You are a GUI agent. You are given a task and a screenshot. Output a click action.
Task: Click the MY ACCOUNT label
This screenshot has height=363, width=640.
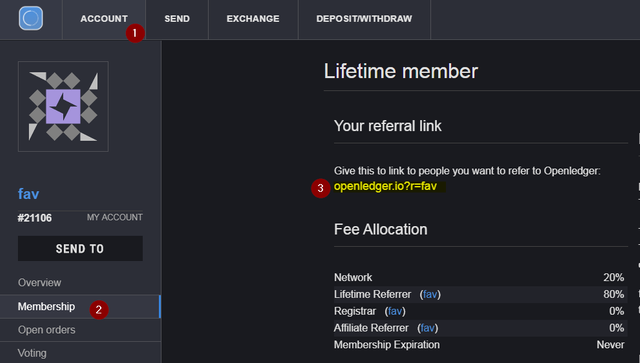click(x=115, y=217)
